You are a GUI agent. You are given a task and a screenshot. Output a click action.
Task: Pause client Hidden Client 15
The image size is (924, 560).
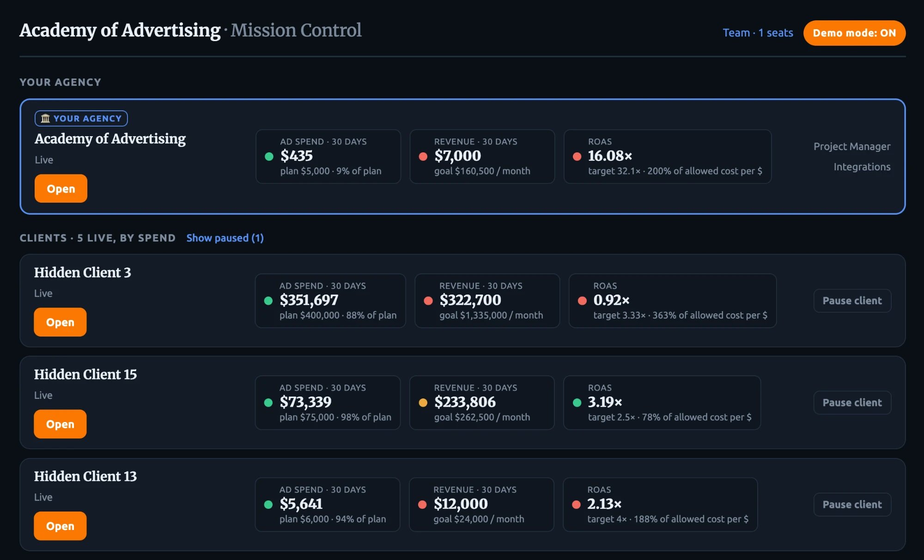click(852, 403)
